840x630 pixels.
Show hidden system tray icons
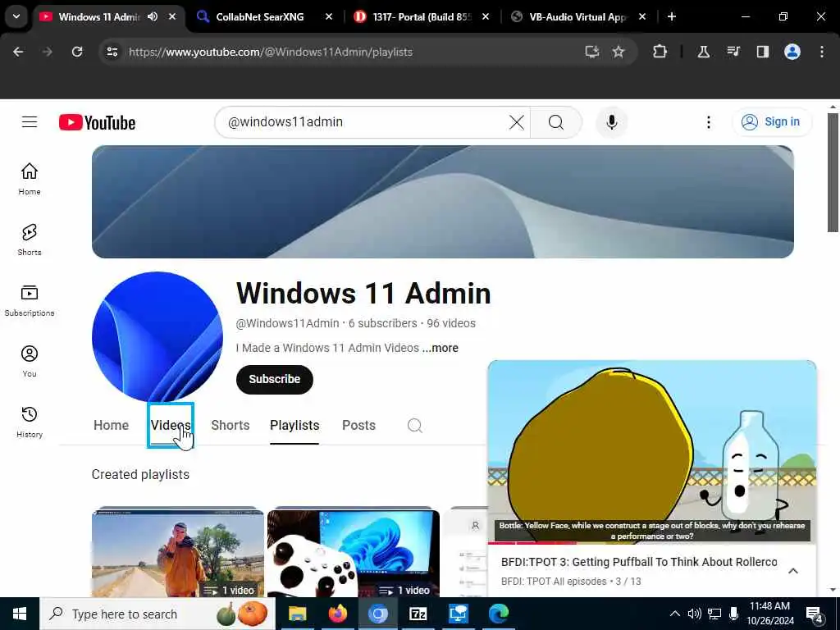coord(675,614)
